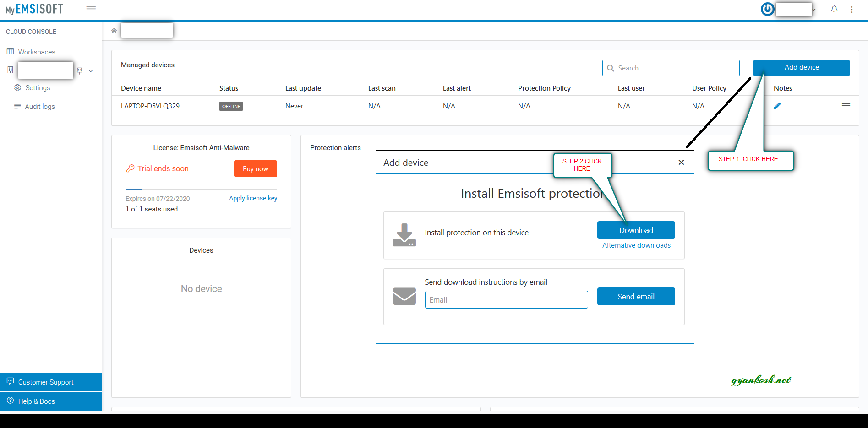
Task: Click Trial ends soon text
Action: (163, 168)
